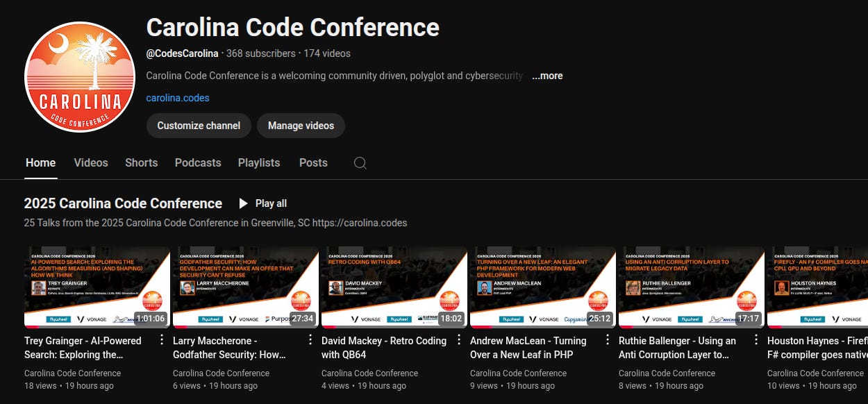The width and height of the screenshot is (868, 404).
Task: Click title 'Houston Haynes - Firefly'
Action: tap(817, 348)
